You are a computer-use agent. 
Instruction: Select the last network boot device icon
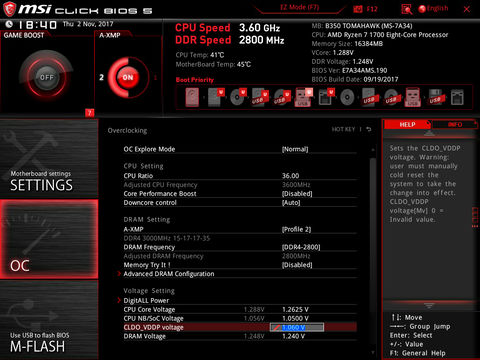click(457, 97)
